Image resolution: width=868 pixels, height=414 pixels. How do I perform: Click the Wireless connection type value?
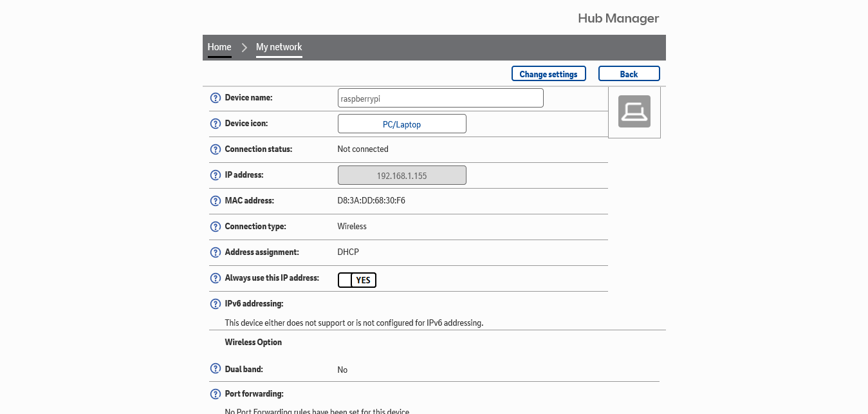coord(352,226)
